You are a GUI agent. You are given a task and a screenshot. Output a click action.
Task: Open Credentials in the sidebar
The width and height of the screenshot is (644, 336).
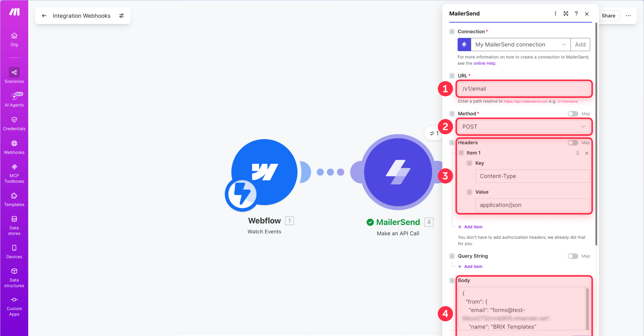point(14,124)
